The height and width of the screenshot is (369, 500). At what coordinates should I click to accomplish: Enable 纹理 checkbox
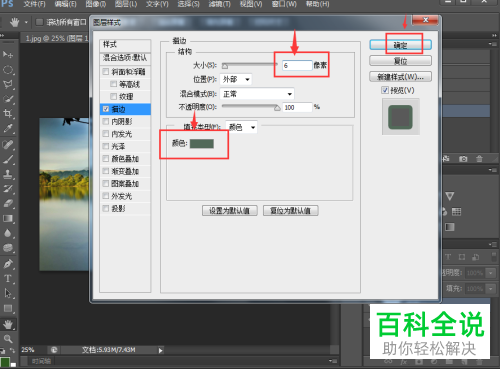point(114,97)
